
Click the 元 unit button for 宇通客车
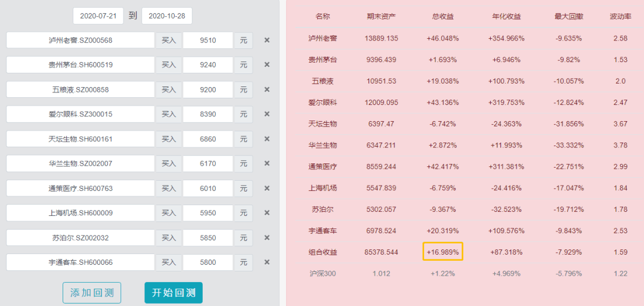coord(243,262)
